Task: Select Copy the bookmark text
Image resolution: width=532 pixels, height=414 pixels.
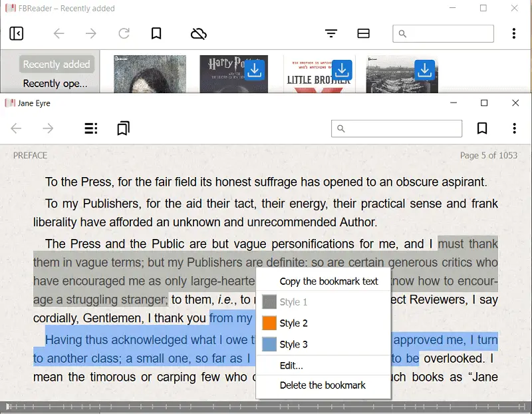Action: 329,281
